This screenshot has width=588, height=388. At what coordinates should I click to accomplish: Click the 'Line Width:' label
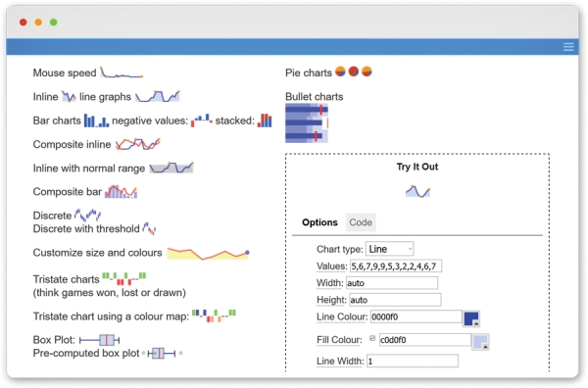pyautogui.click(x=340, y=361)
